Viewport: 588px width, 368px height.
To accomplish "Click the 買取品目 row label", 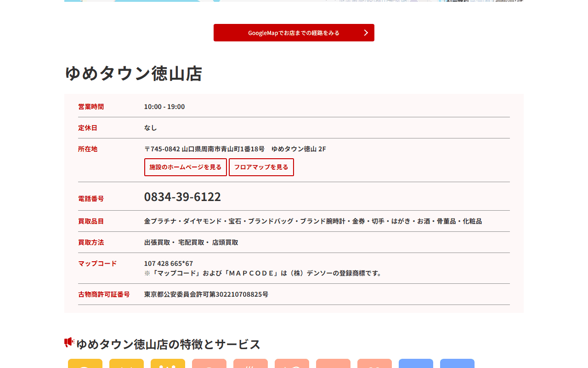I will pos(91,221).
